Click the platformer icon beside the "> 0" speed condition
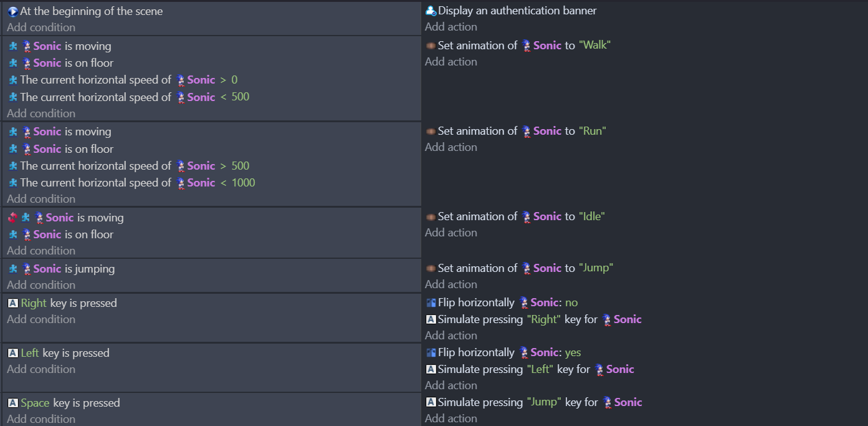This screenshot has height=426, width=868. coord(12,80)
